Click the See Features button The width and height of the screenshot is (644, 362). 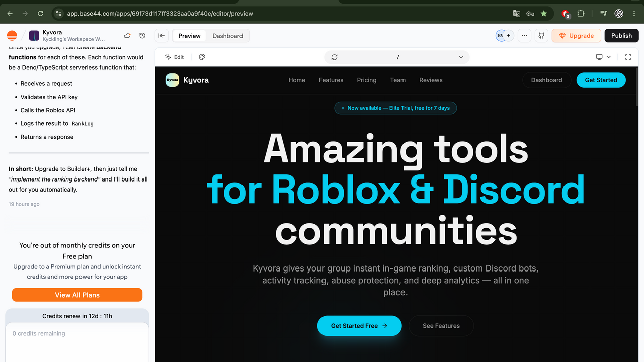point(441,326)
